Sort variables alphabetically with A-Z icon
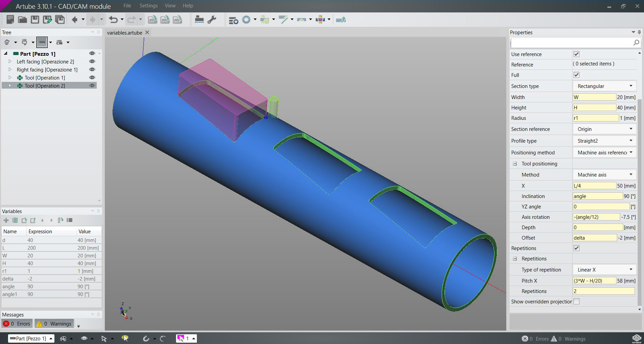Viewport: 644px width, 344px height. click(60, 220)
